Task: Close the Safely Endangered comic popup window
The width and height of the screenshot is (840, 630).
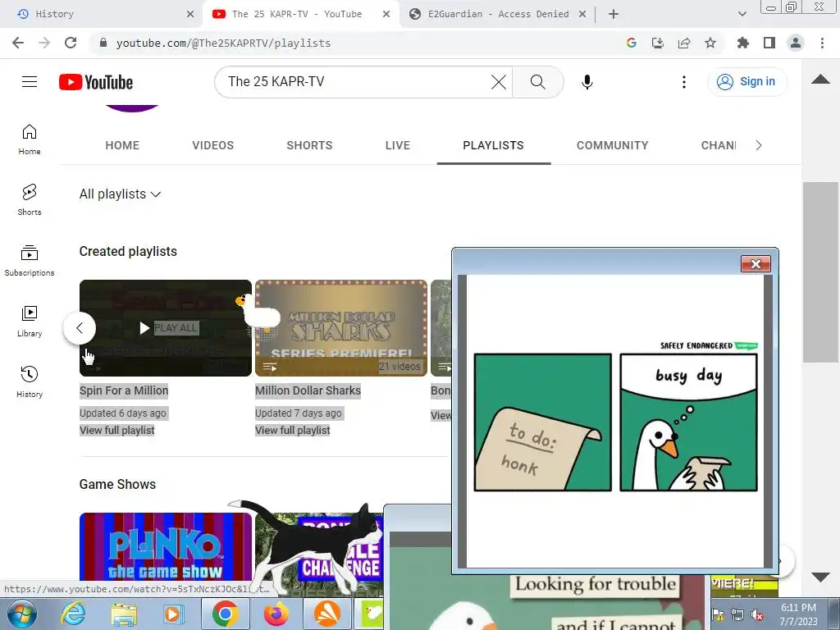Action: click(x=756, y=263)
